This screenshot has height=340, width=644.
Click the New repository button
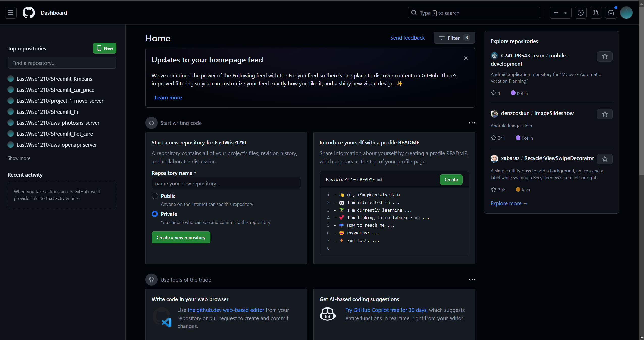pos(105,48)
